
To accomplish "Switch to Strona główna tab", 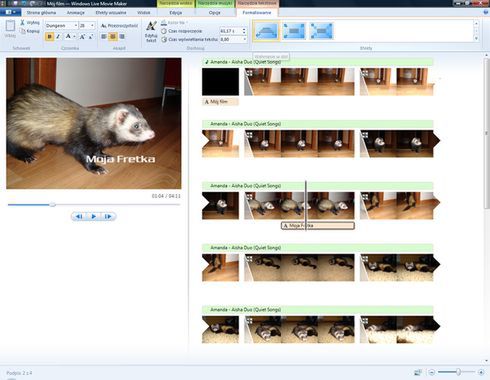I will point(41,13).
